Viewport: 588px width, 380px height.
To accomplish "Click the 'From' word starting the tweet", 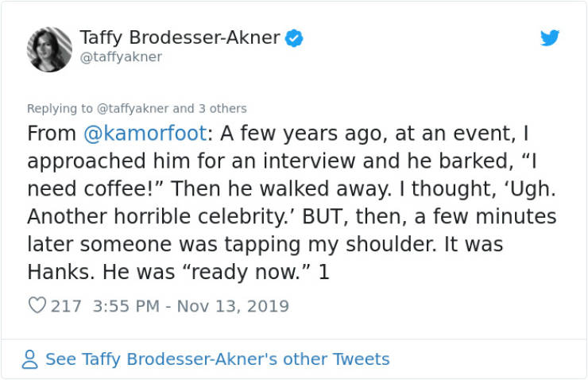I will pos(52,134).
